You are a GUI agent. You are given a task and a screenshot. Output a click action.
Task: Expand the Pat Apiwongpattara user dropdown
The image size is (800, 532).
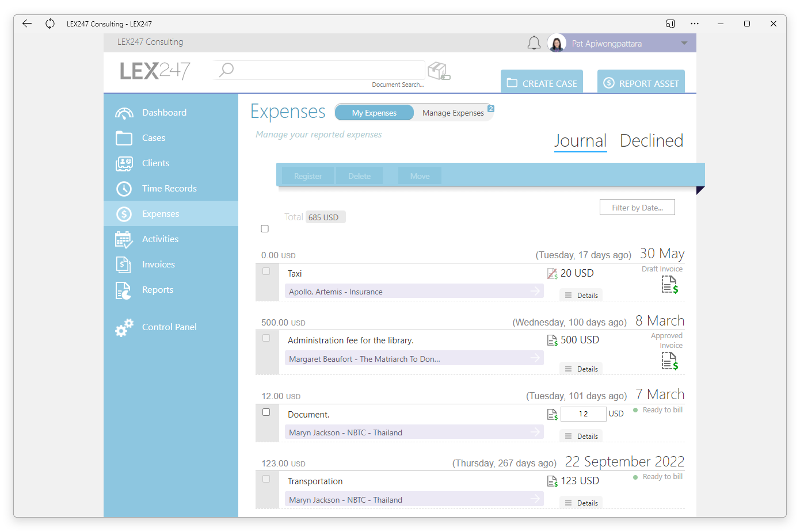[x=684, y=43]
